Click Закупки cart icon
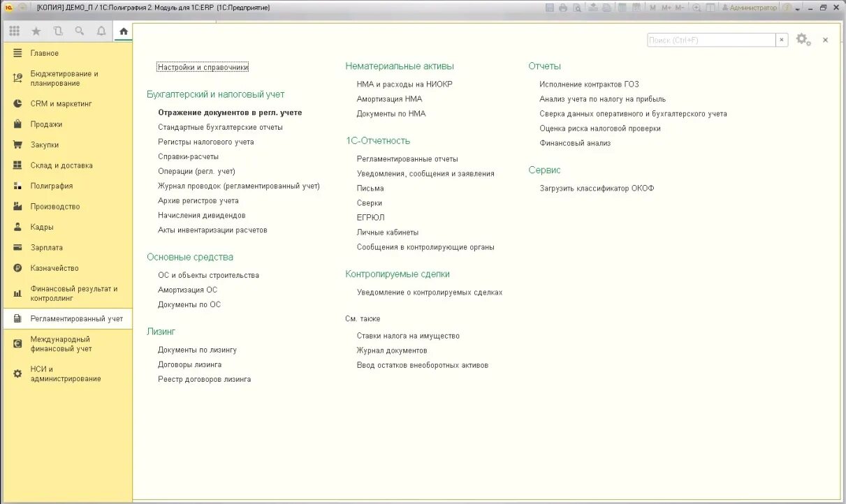The image size is (846, 504). coord(17,144)
